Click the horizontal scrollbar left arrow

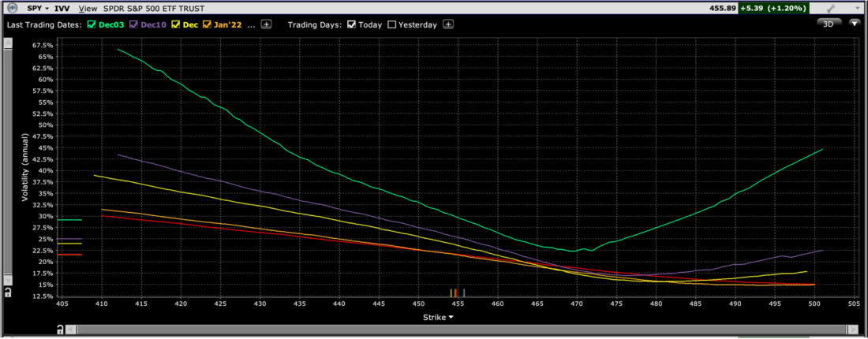pos(69,330)
